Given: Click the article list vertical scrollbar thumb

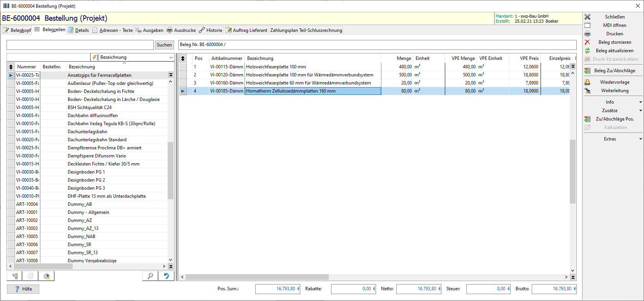Looking at the screenshot, I should [x=171, y=170].
